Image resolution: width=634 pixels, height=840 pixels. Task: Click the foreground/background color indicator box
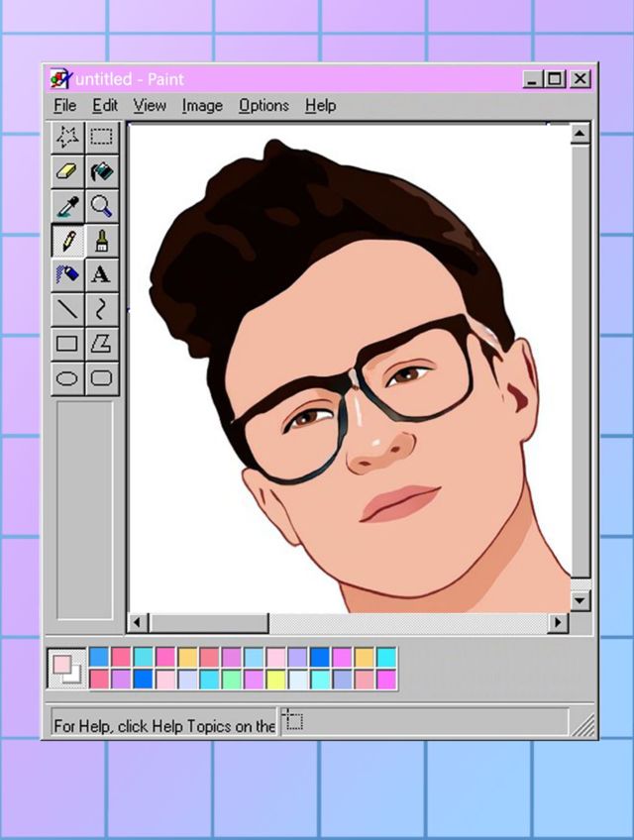[66, 669]
